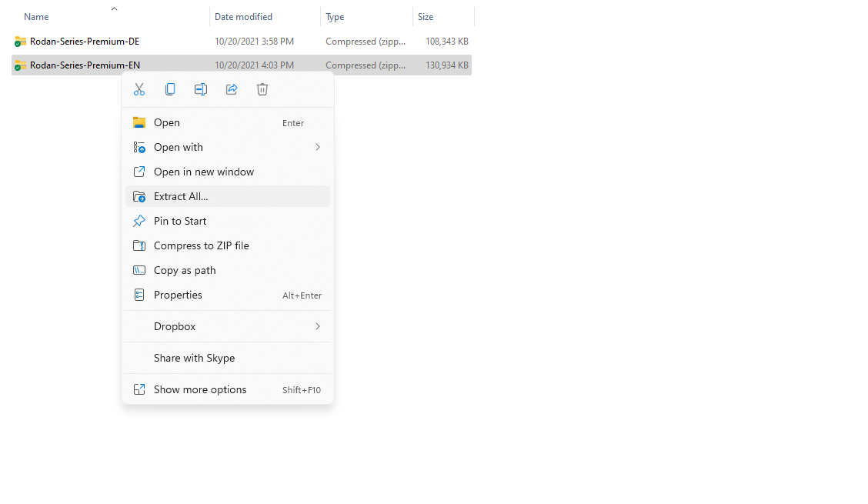Click the Share icon in context menu
This screenshot has height=504, width=868.
232,89
